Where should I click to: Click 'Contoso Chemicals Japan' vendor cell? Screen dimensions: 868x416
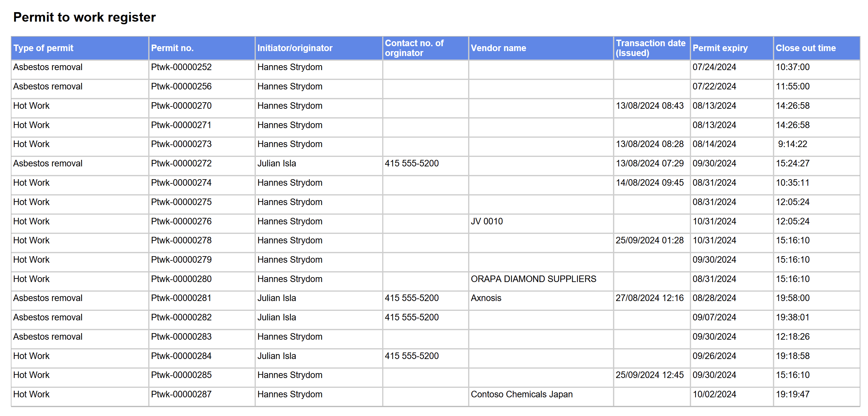click(521, 394)
